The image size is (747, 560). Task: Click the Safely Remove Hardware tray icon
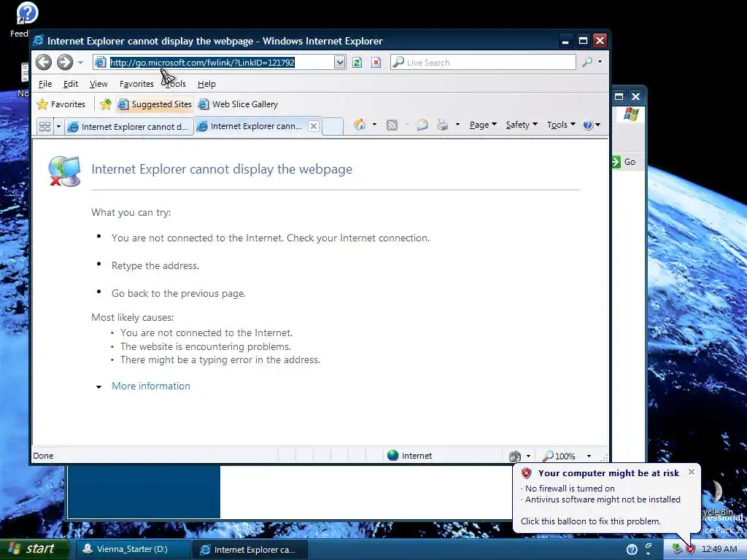[677, 549]
